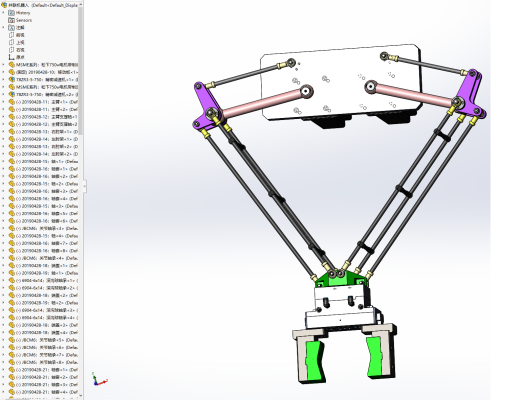Image resolution: width=520 pixels, height=400 pixels.
Task: Select the Sensors folder icon
Action: coord(11,20)
